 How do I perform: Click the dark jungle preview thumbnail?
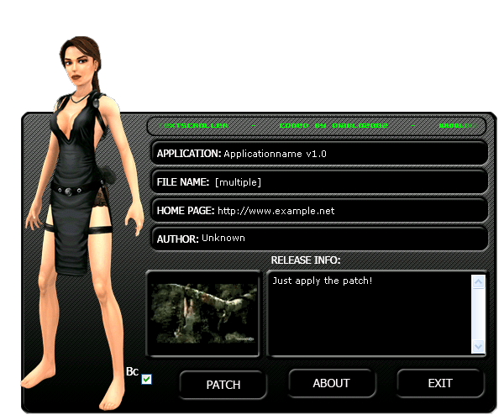203,313
